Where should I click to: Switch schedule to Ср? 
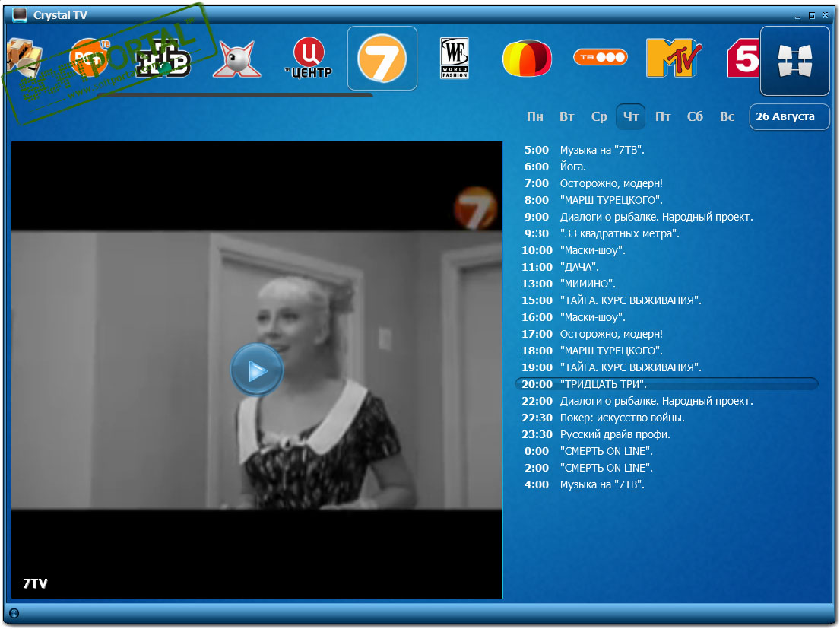[x=599, y=116]
